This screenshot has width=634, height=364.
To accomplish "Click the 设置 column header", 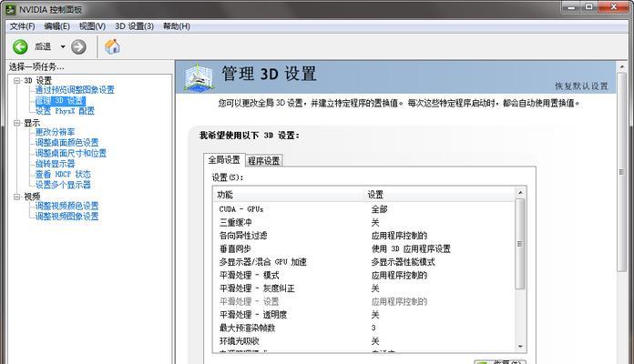I will click(x=439, y=195).
